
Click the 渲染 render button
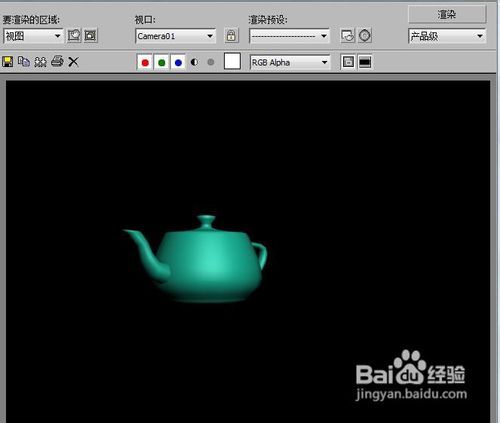point(447,14)
